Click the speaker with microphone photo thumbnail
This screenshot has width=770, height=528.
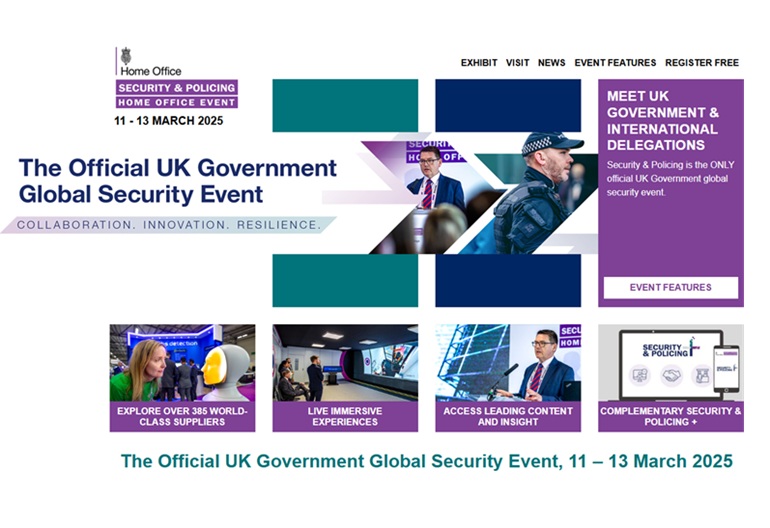click(x=508, y=363)
